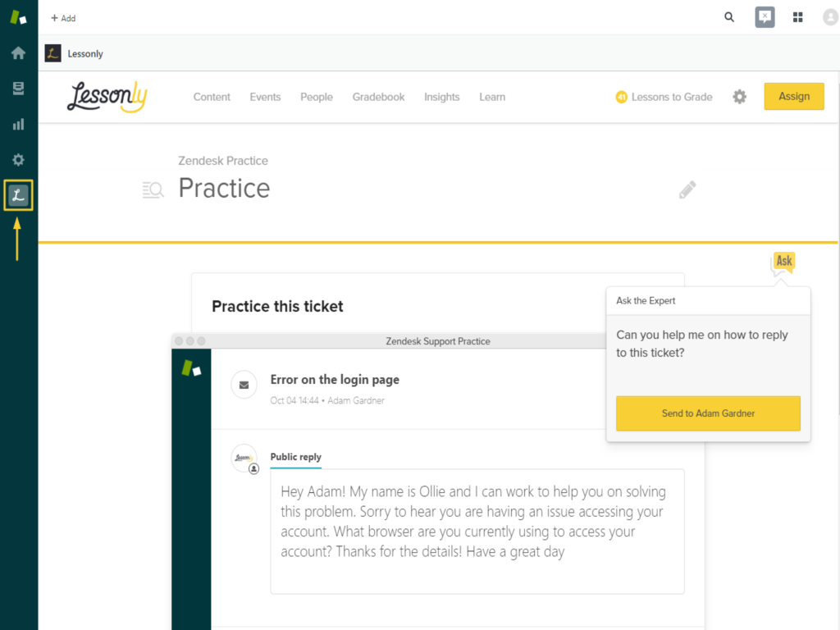Viewport: 840px width, 630px height.
Task: Open the Admin gear icon in sidebar
Action: coord(18,160)
